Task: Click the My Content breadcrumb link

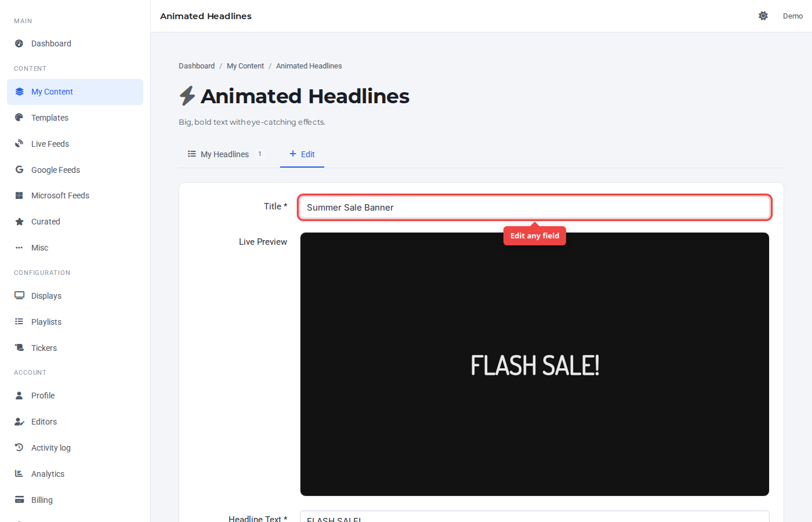Action: (245, 66)
